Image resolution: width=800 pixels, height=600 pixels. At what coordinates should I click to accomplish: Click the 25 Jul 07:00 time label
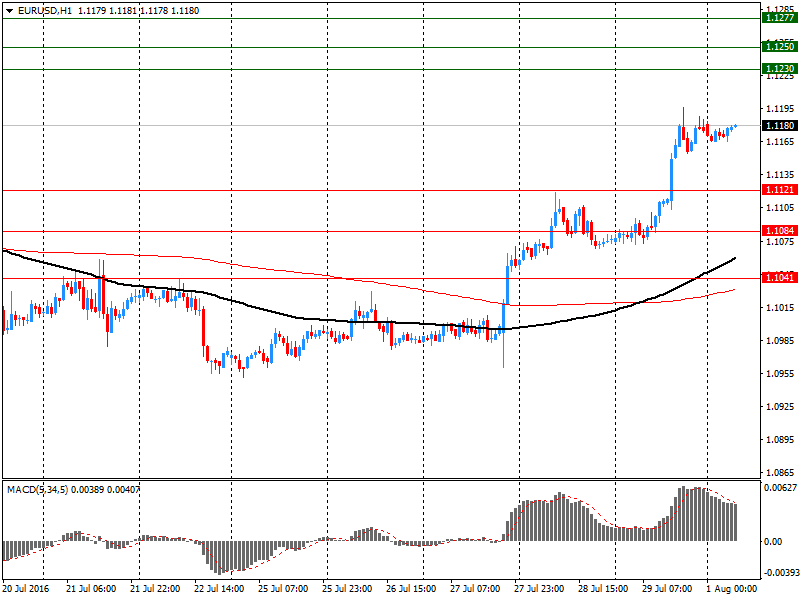283,589
